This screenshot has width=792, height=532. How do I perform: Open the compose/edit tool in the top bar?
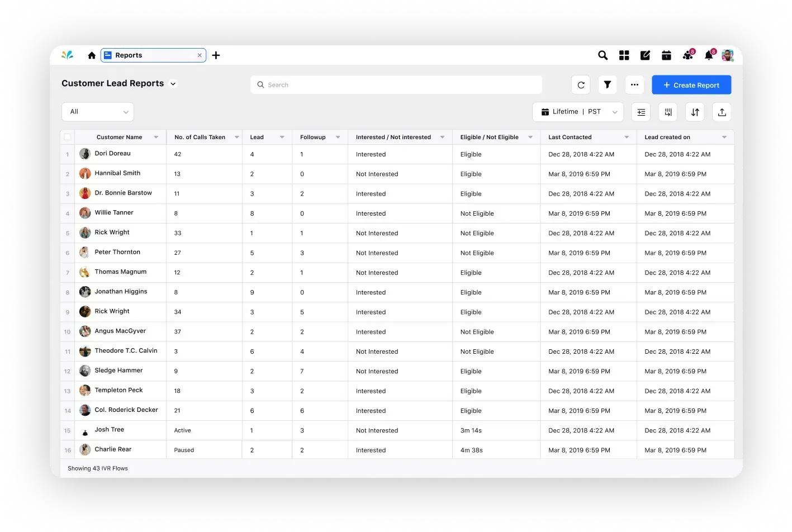[645, 55]
